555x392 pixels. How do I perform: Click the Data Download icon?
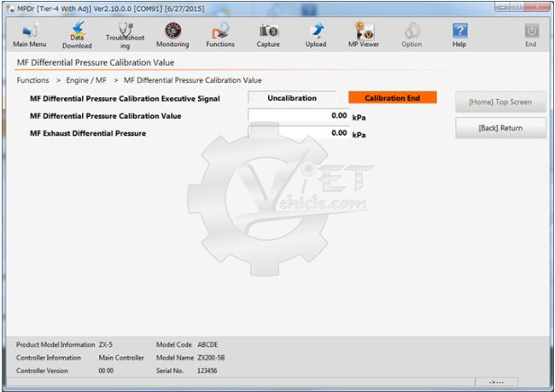pyautogui.click(x=77, y=35)
